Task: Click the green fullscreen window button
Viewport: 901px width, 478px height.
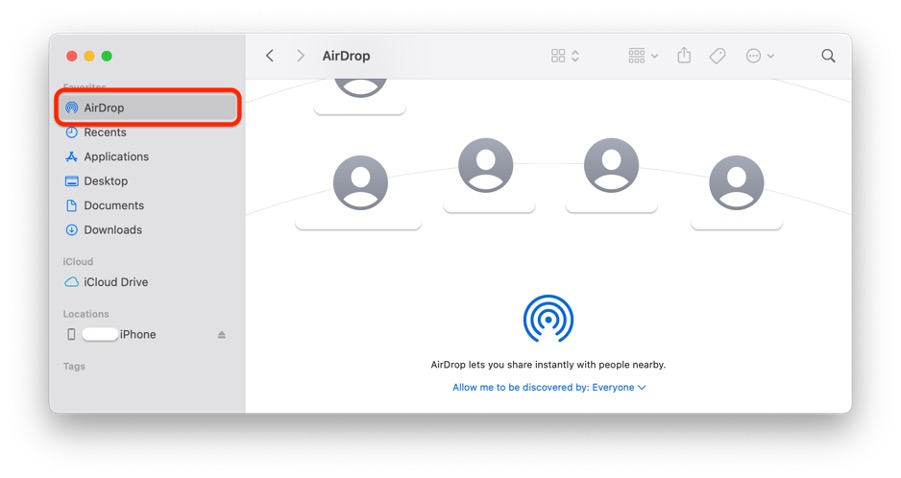Action: 107,56
